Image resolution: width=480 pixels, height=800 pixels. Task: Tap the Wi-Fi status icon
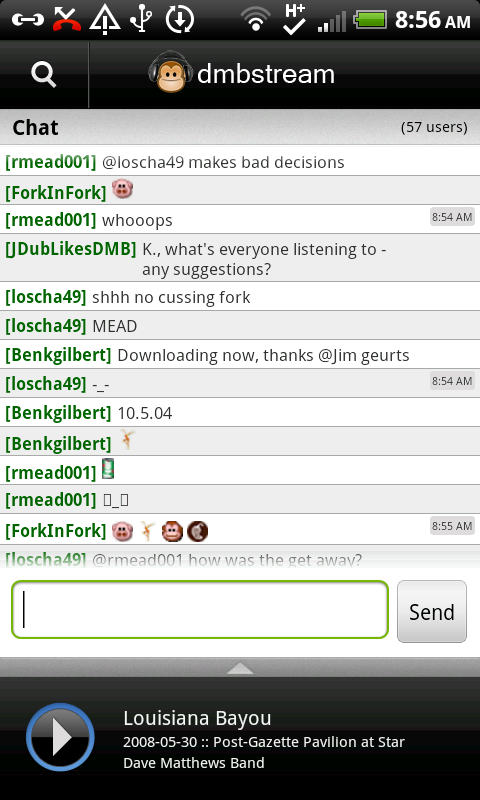tap(256, 19)
